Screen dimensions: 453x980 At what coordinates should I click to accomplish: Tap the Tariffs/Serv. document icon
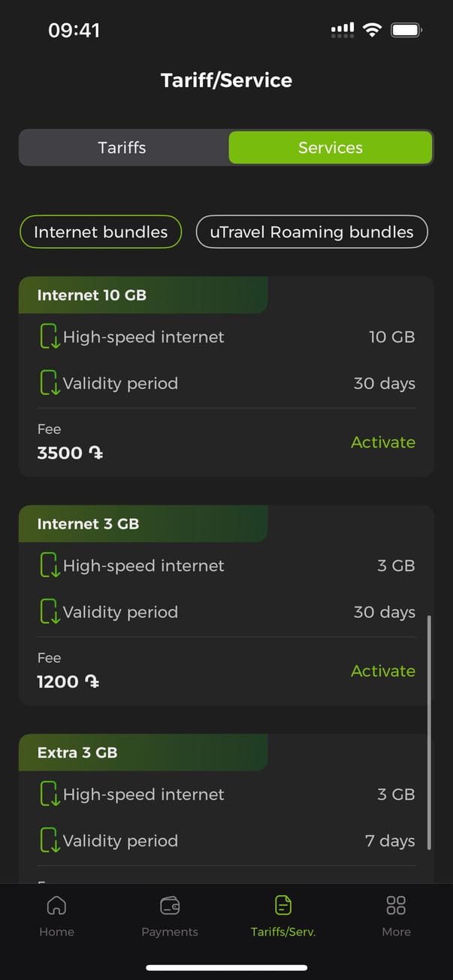point(283,906)
